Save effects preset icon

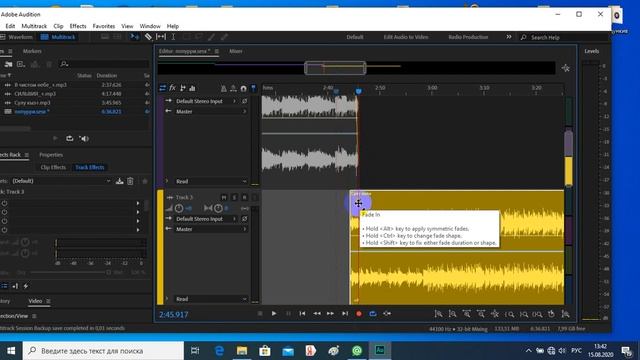pyautogui.click(x=120, y=181)
